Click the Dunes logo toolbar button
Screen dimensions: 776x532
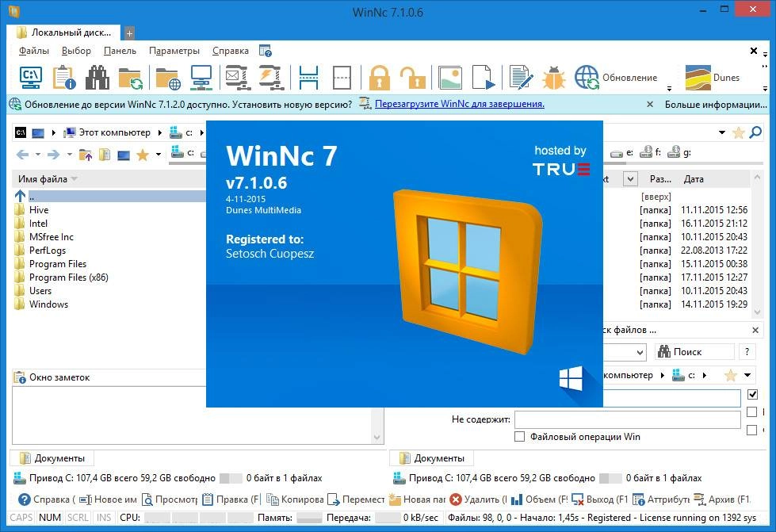(x=712, y=77)
